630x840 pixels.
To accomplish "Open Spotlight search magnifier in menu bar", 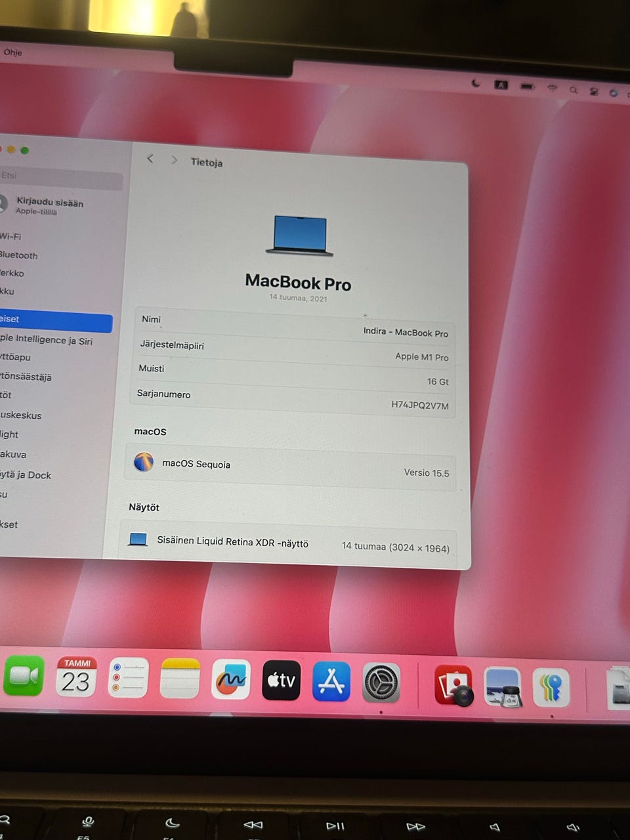I will click(573, 90).
